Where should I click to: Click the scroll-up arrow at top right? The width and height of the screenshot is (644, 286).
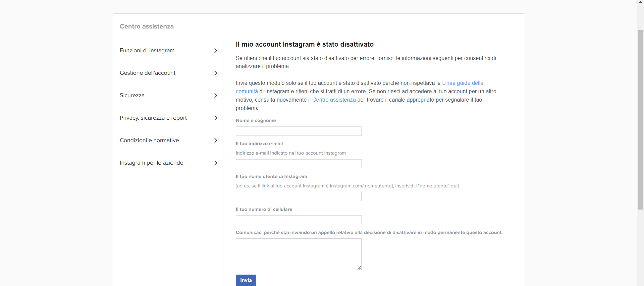[640, 3]
